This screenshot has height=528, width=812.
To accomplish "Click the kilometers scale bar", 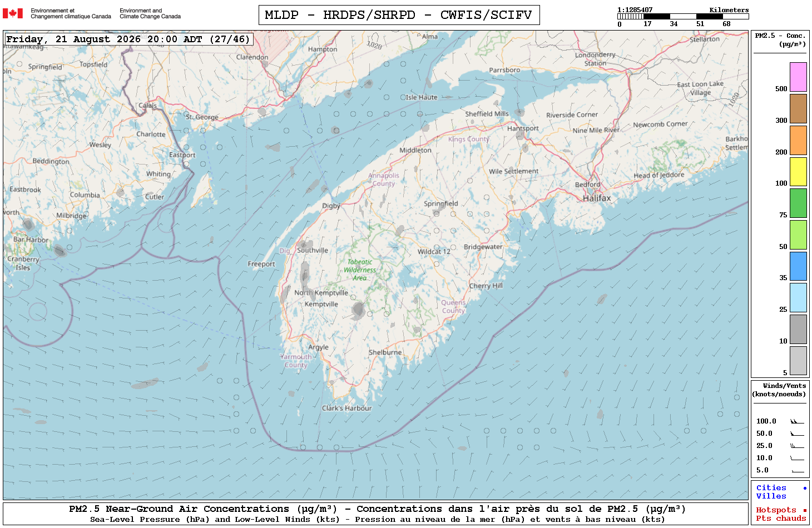I will 682,17.
